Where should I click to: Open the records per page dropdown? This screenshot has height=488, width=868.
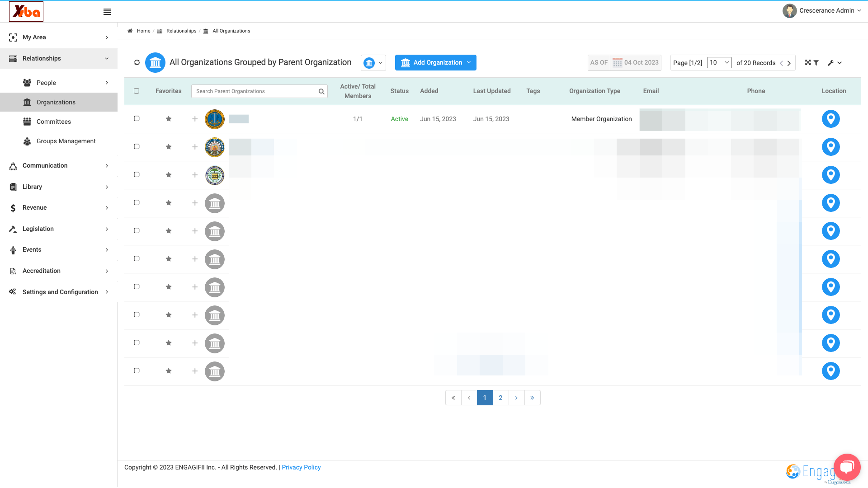point(719,63)
